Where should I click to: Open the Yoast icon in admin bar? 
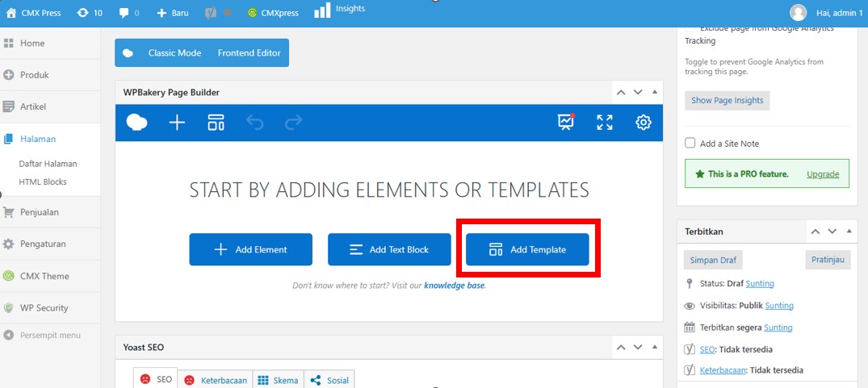tap(211, 13)
